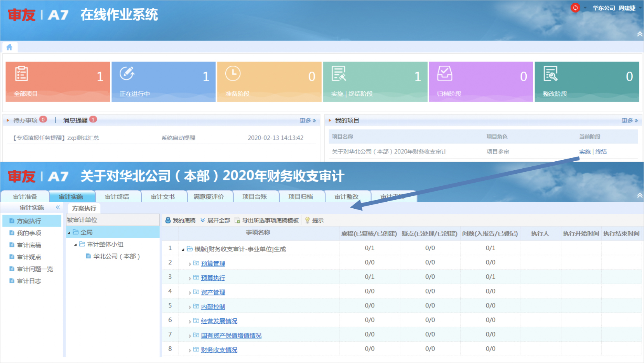Viewport: 644px width, 363px height.
Task: Collapse the 审计实施 sidebar panel
Action: (58, 208)
